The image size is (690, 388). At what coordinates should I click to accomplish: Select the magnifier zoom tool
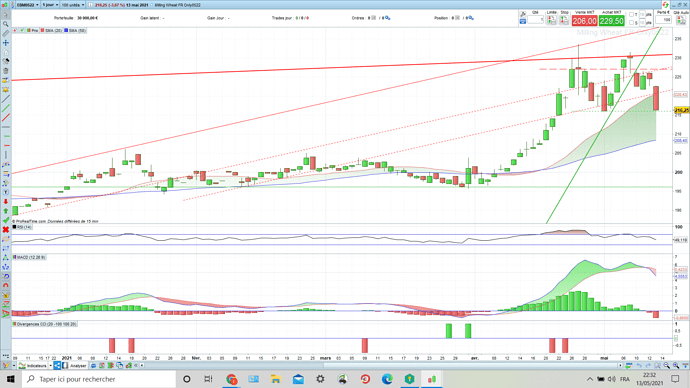coord(6,24)
